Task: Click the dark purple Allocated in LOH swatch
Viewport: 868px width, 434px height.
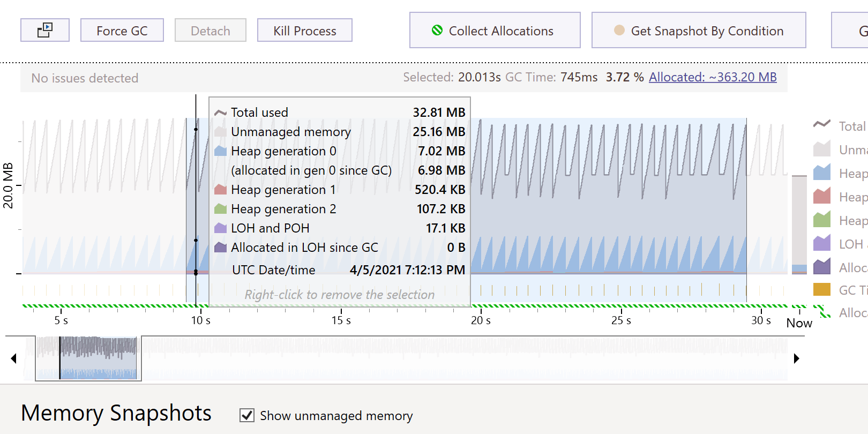Action: pos(822,267)
